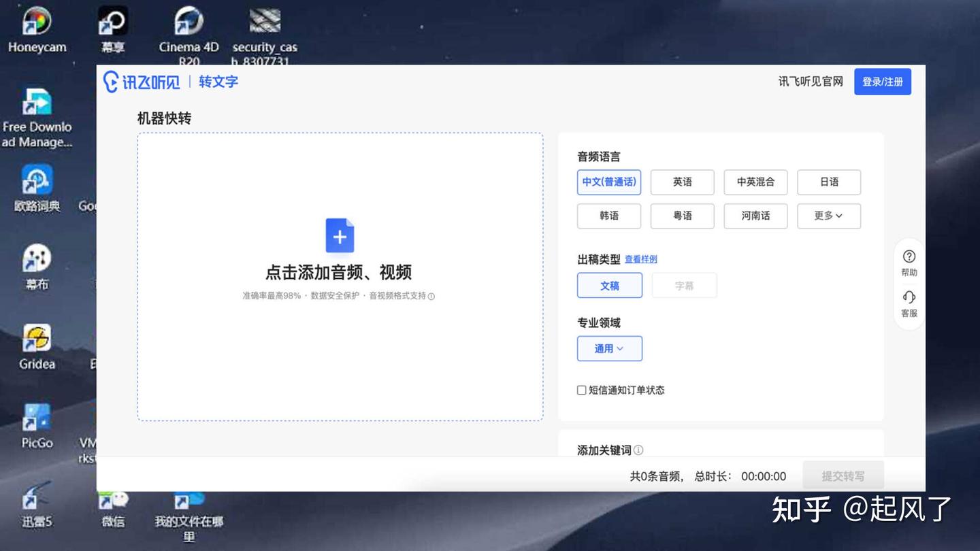Open the 欧路词典 desktop icon
This screenshot has height=551, width=980.
tap(37, 188)
